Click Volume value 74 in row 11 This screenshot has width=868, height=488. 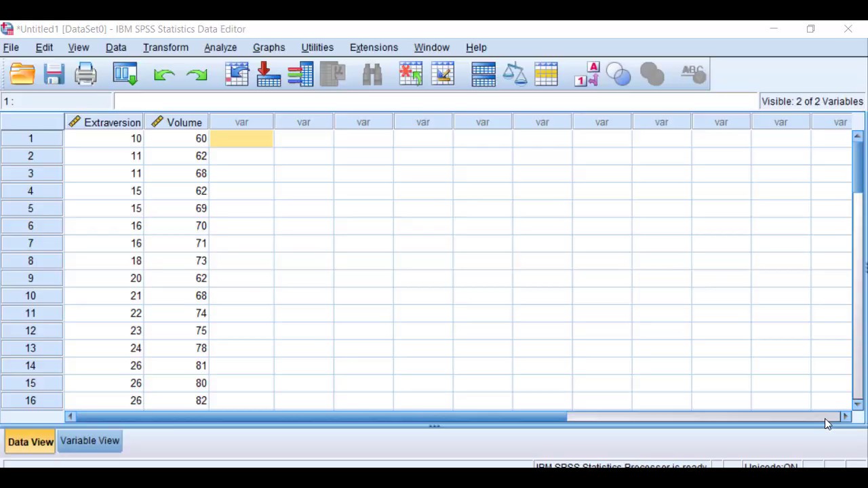pyautogui.click(x=177, y=313)
